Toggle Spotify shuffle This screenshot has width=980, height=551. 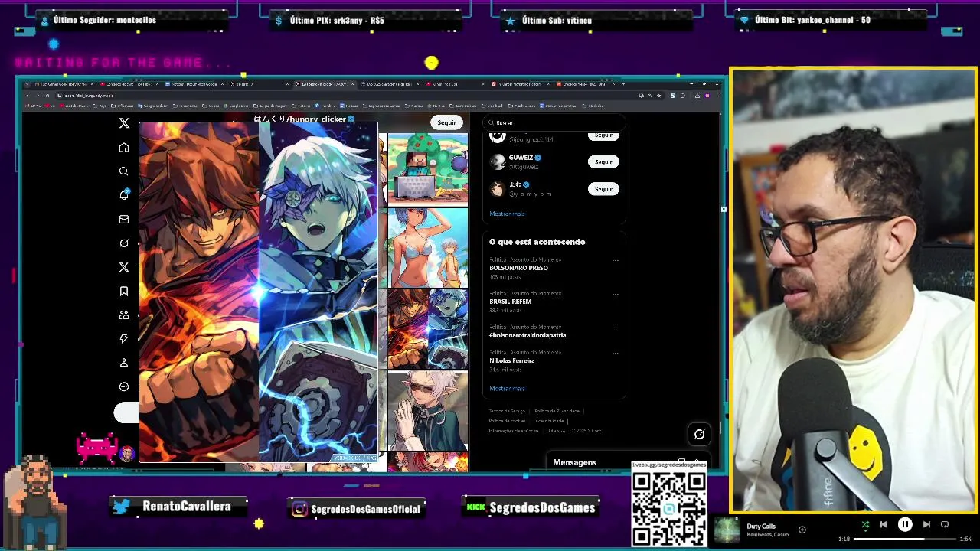(x=865, y=525)
